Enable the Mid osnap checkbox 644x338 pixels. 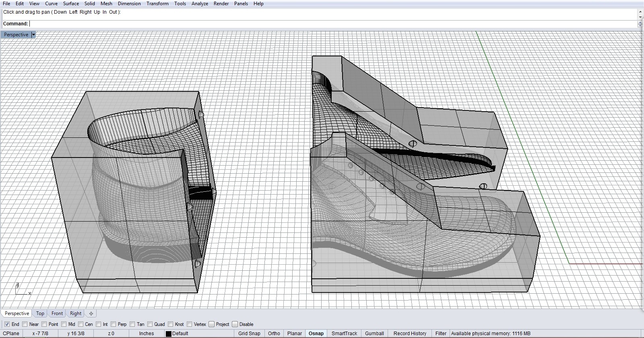coord(64,324)
